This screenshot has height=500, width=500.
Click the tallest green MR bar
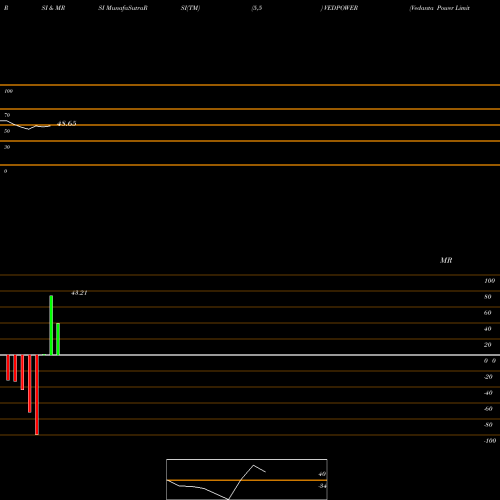coord(51,325)
